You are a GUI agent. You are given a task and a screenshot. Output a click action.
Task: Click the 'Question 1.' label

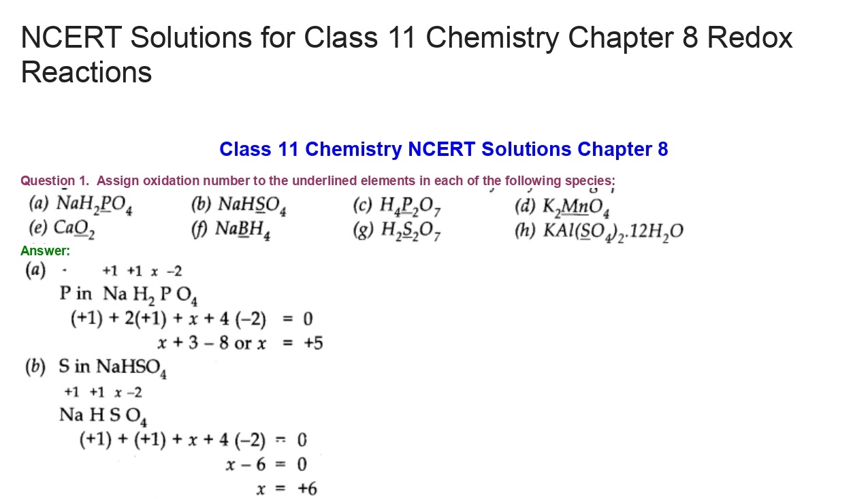tap(54, 180)
